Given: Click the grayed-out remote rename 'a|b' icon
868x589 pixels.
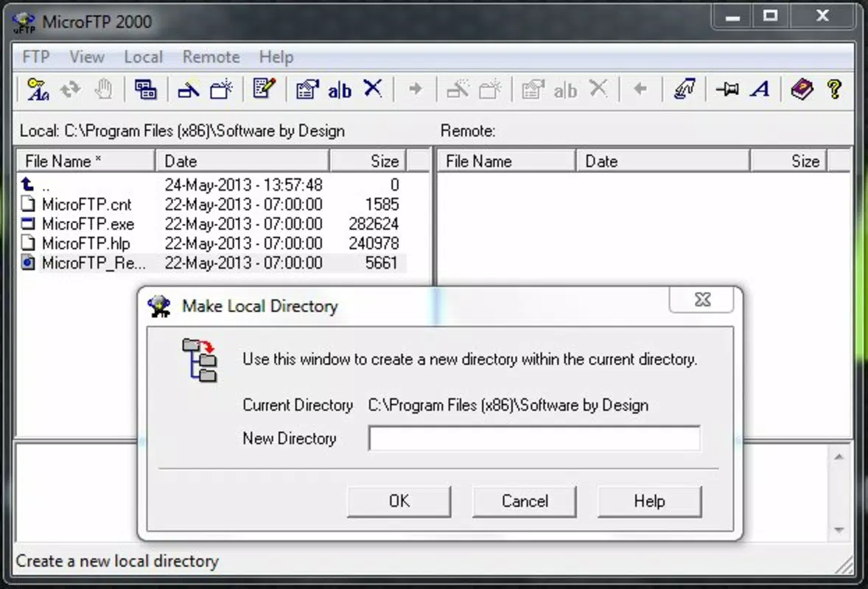Looking at the screenshot, I should click(565, 90).
